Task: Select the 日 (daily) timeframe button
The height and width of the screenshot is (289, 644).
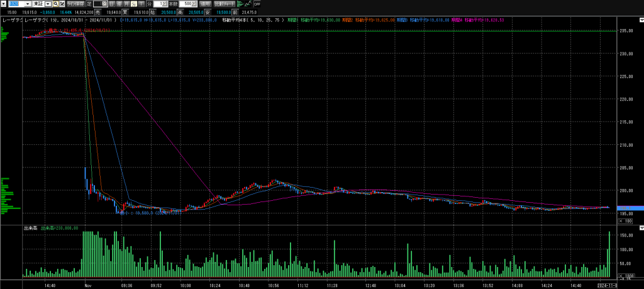Action: coord(113,4)
